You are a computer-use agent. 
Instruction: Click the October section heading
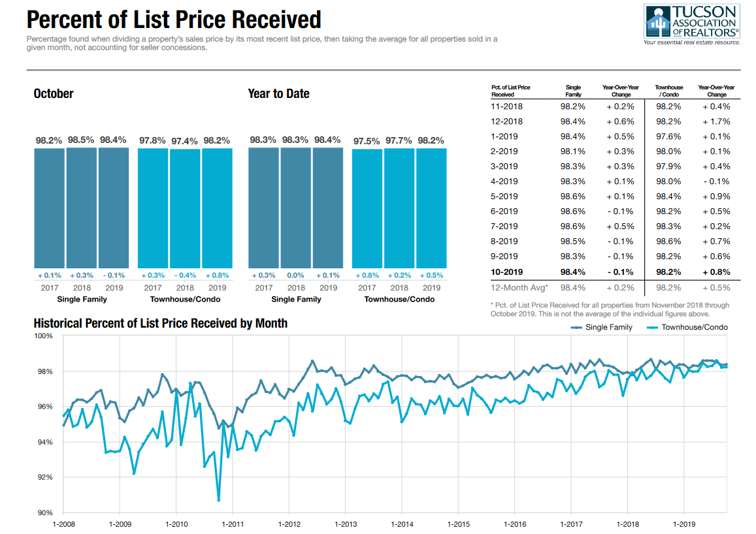point(54,93)
